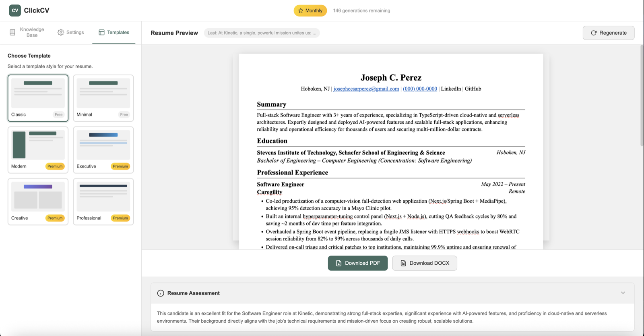Click the Software Engineer job title
Viewport: 644px width, 336px height.
[281, 185]
